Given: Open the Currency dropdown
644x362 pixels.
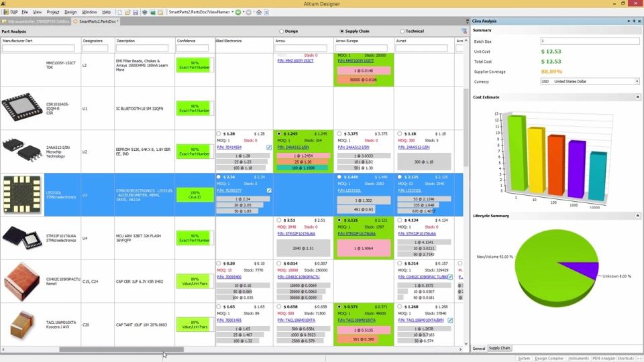Looking at the screenshot, I should pyautogui.click(x=637, y=82).
